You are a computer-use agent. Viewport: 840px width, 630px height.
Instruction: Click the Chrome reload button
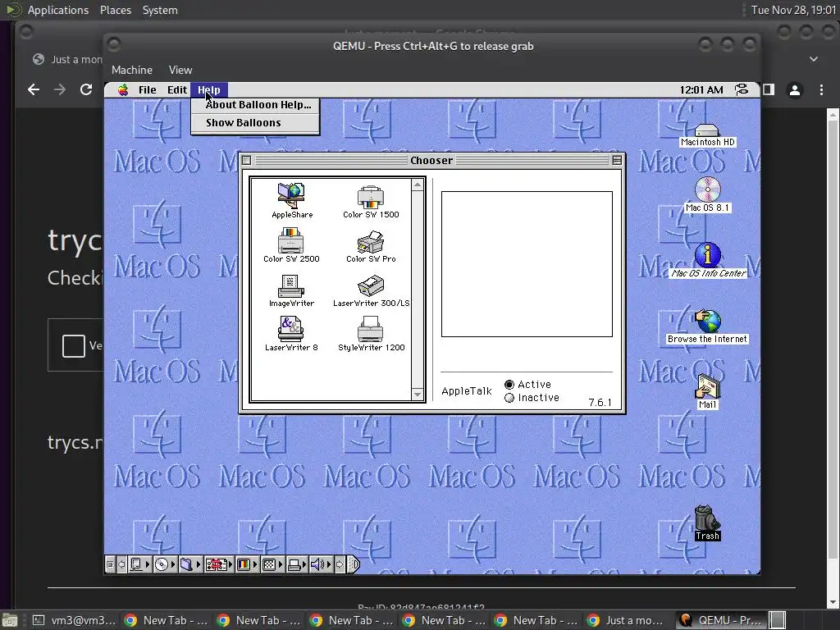point(85,89)
